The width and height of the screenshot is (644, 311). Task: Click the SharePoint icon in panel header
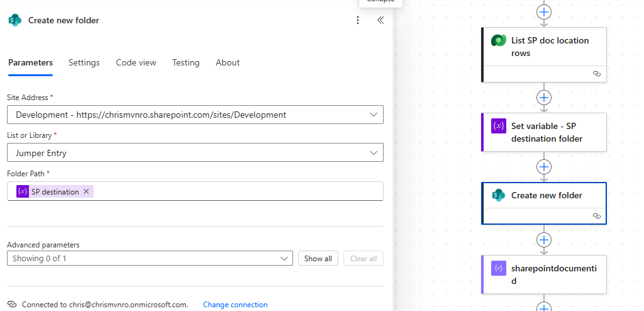14,20
